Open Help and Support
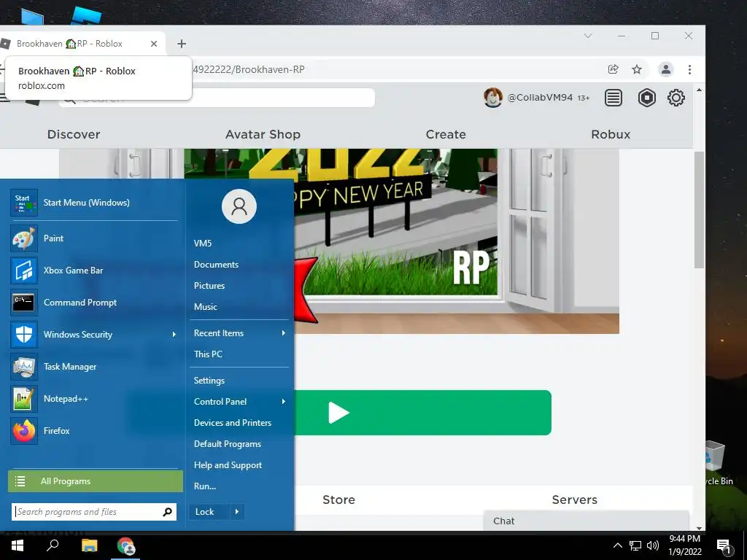Viewport: 747px width, 560px height. coord(228,465)
